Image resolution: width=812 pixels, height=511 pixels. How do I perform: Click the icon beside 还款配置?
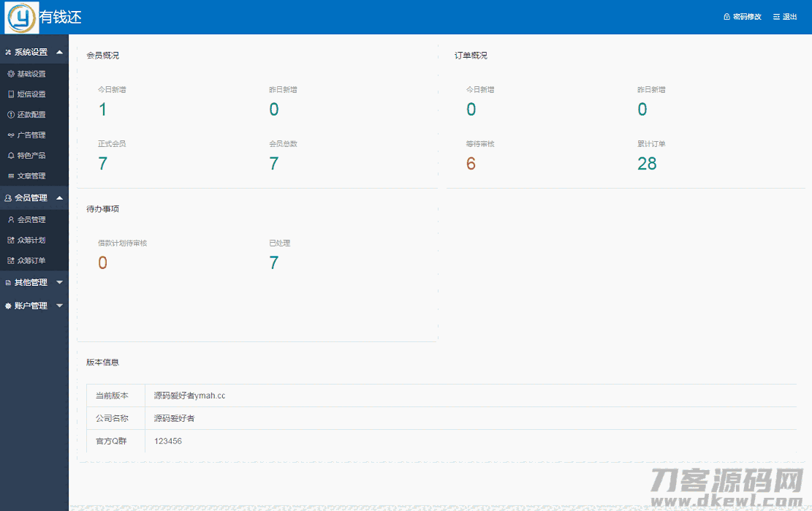(10, 115)
